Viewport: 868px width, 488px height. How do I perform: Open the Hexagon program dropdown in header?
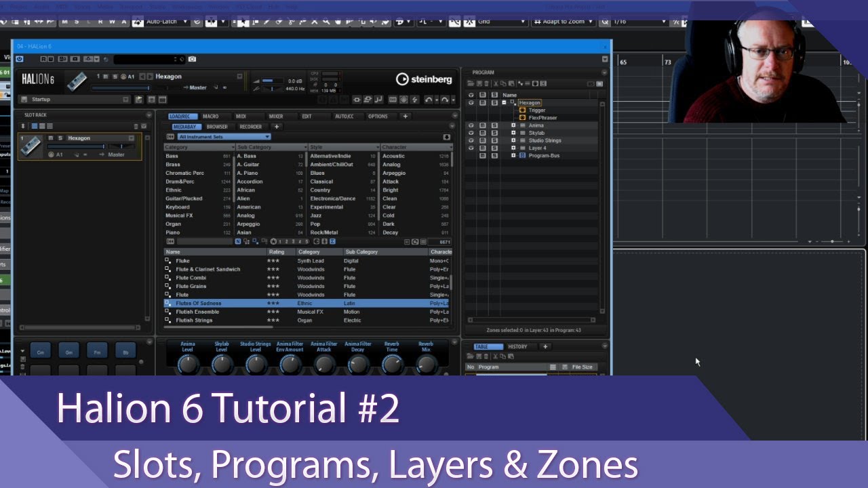coord(239,77)
